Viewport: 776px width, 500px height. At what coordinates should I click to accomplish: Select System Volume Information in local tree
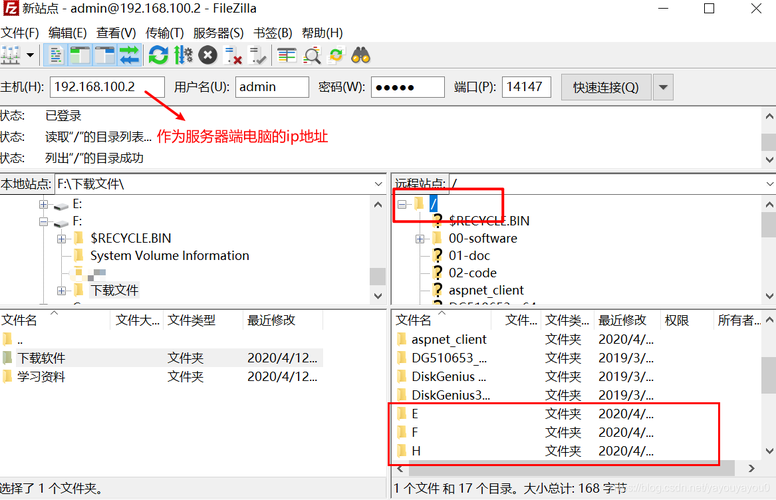click(169, 256)
